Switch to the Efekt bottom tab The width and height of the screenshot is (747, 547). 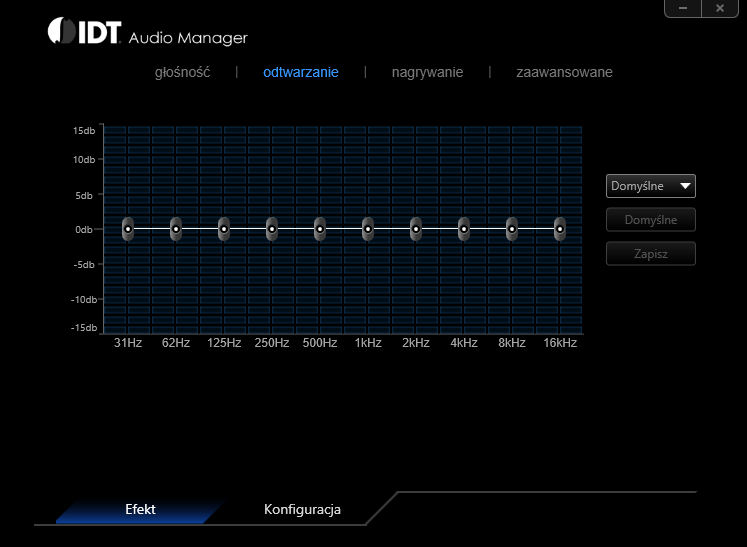point(140,509)
